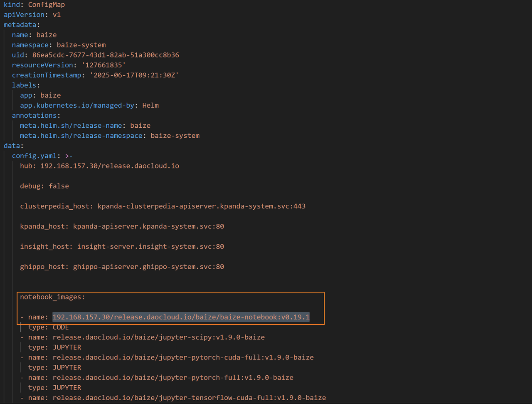The height and width of the screenshot is (404, 532).
Task: Click the highlighted baize-notebook:v0.19.1 image name
Action: [x=181, y=317]
